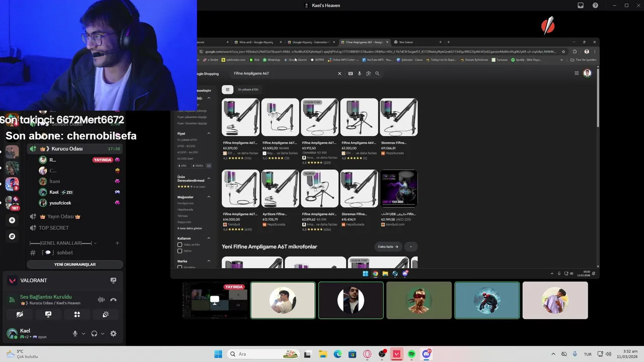
Task: Deafen with the headphones icon
Action: pos(94,333)
